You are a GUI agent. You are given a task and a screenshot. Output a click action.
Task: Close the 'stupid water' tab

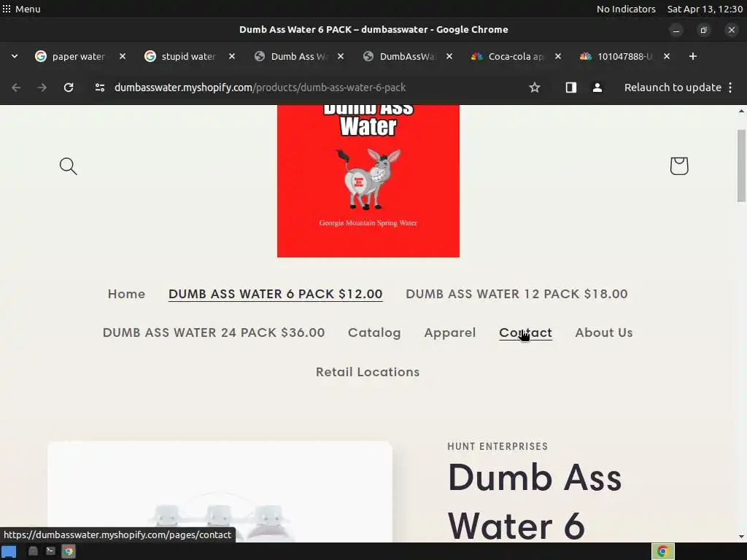tap(231, 56)
